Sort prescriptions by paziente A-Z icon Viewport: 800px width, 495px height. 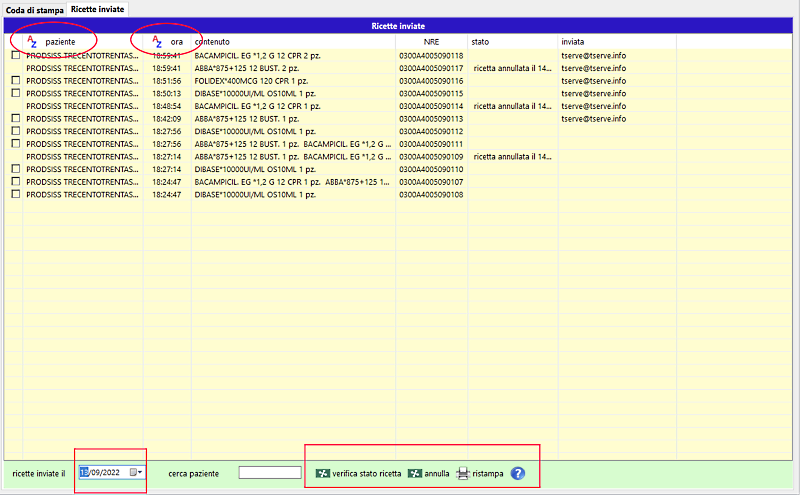(32, 42)
